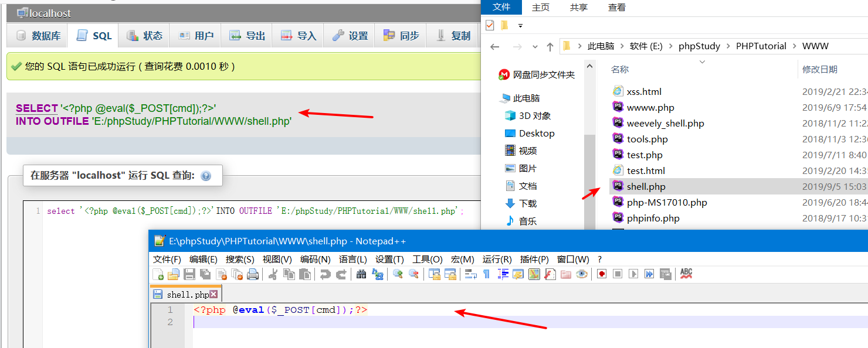Save the current file in Notepad++
Viewport: 868px width, 348px height.
(x=189, y=274)
